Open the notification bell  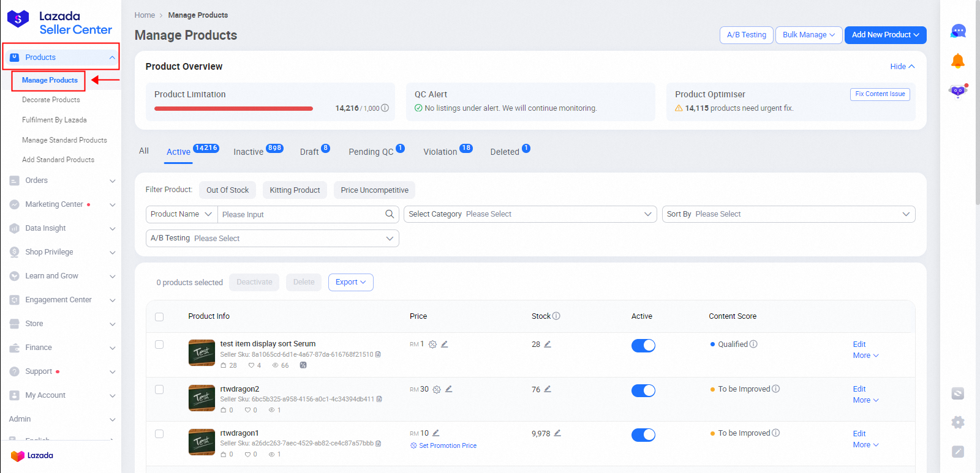(958, 61)
